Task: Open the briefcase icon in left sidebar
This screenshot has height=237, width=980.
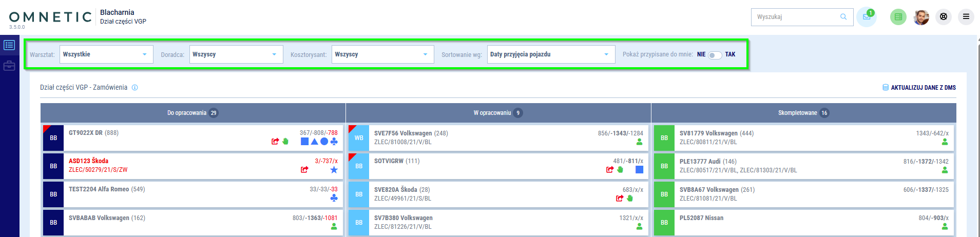Action: [9, 66]
